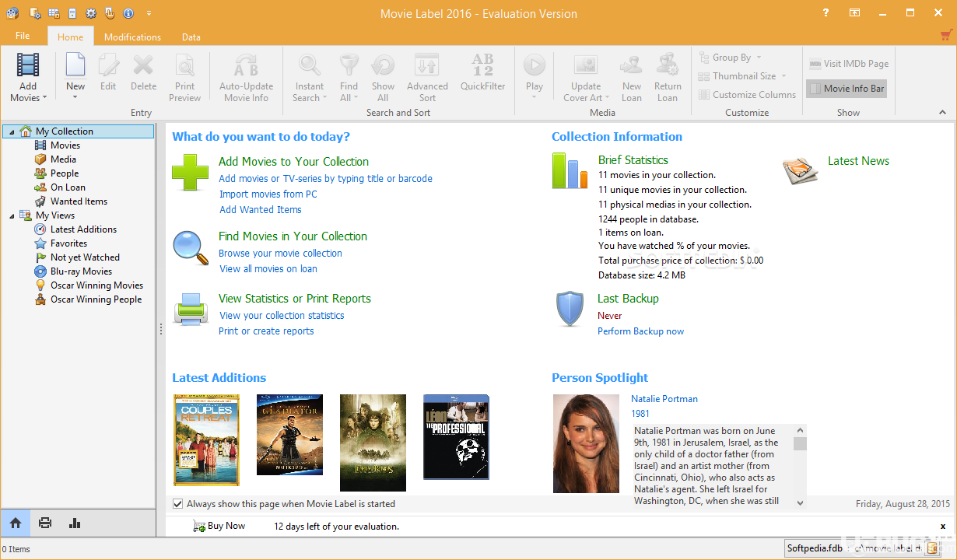Viewport: 957px width, 560px height.
Task: Click the Brief Statistics bar chart icon
Action: point(570,170)
